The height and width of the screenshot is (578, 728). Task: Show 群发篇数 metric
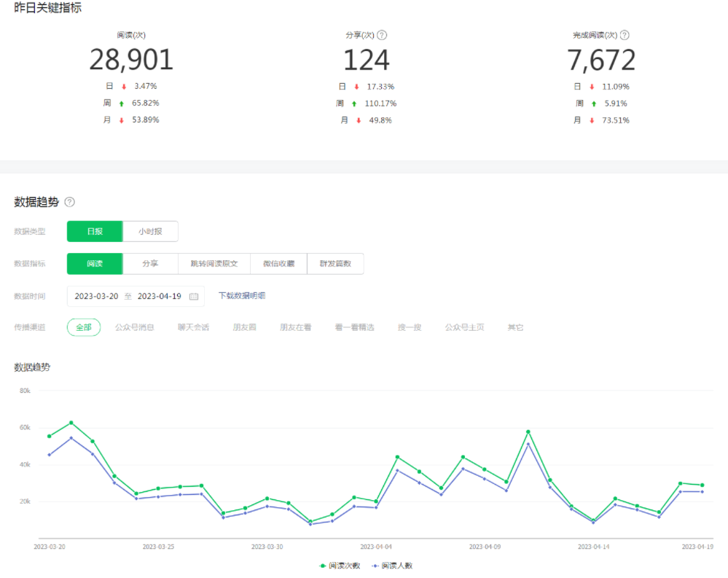335,263
